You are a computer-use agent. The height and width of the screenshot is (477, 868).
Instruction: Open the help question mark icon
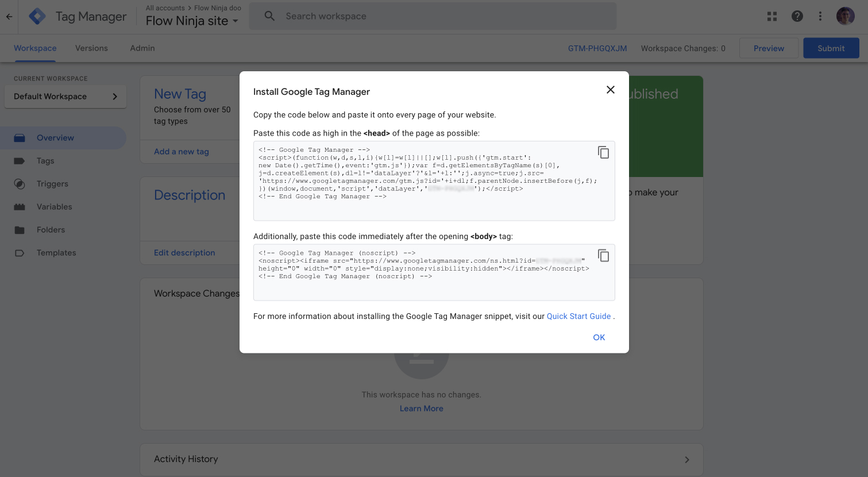point(797,17)
